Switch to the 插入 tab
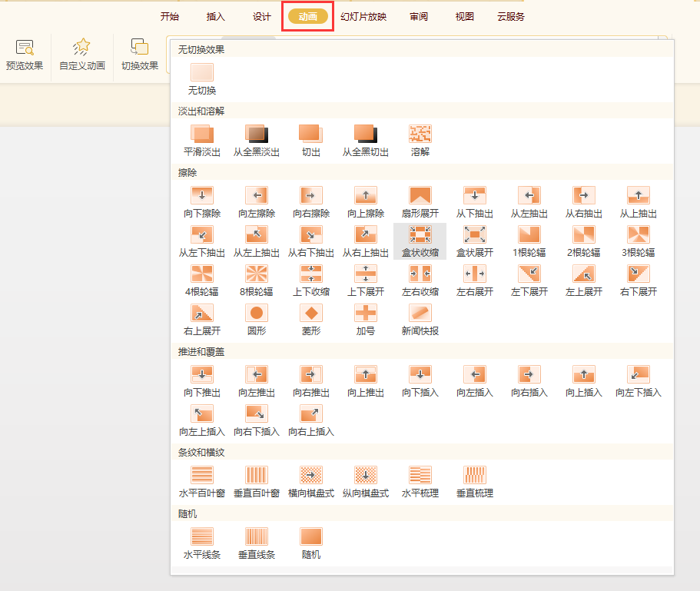 pos(216,16)
